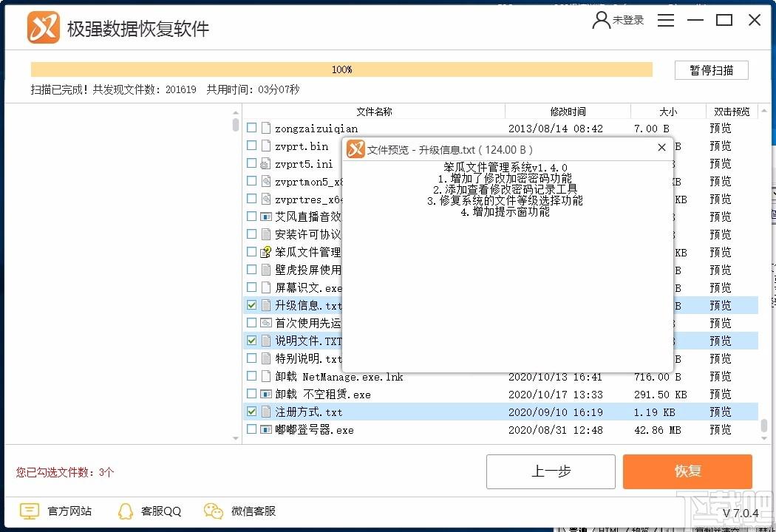Image resolution: width=776 pixels, height=532 pixels.
Task: Click the 恢复 recover button
Action: click(687, 471)
